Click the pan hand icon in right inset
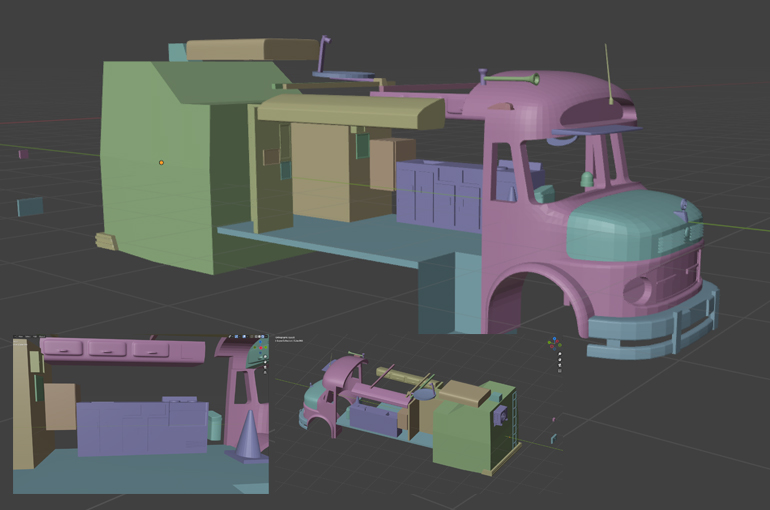Screen dimensions: 770x510 click(560, 359)
